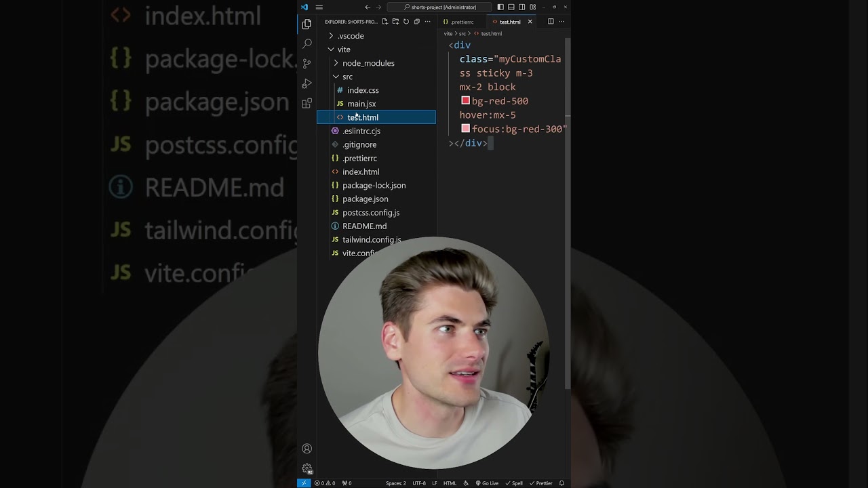Image resolution: width=868 pixels, height=488 pixels.
Task: Click the VS Code logo icon
Action: click(x=304, y=7)
